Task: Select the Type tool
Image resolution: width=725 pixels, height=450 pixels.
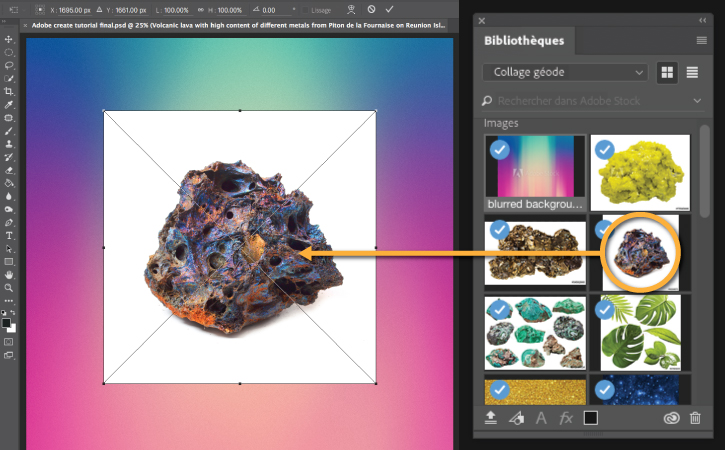Action: pyautogui.click(x=8, y=235)
